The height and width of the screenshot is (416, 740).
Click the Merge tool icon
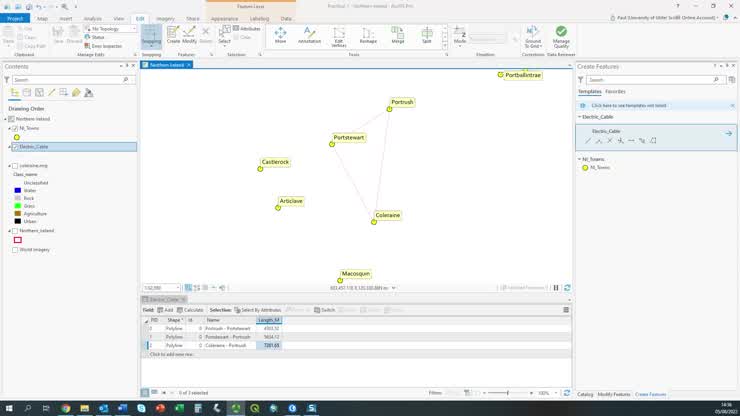pos(397,36)
